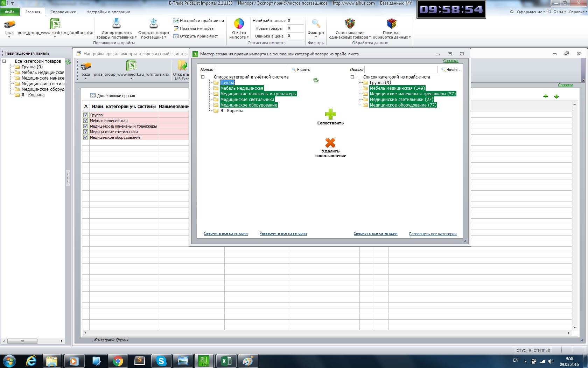The width and height of the screenshot is (588, 368).
Task: Click the rules table vertical scrollbar down arrow
Action: 575,327
